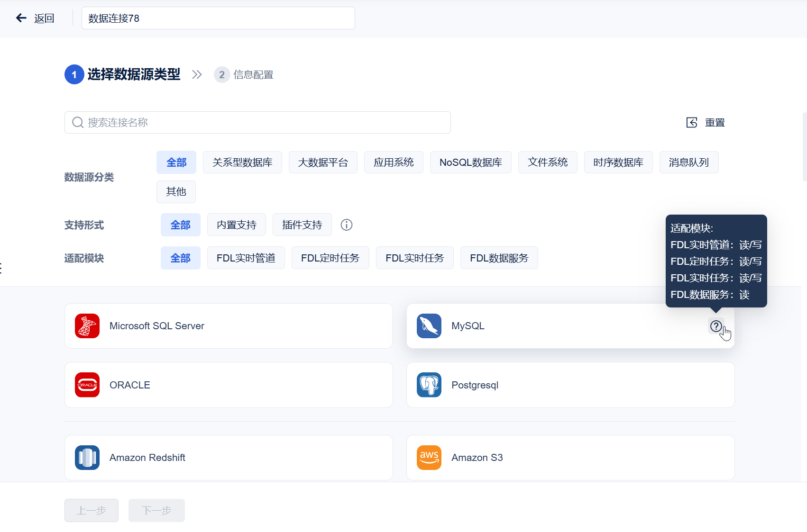Click tooltip line FDL实时管道: 读/写
This screenshot has height=532, width=807.
point(716,245)
